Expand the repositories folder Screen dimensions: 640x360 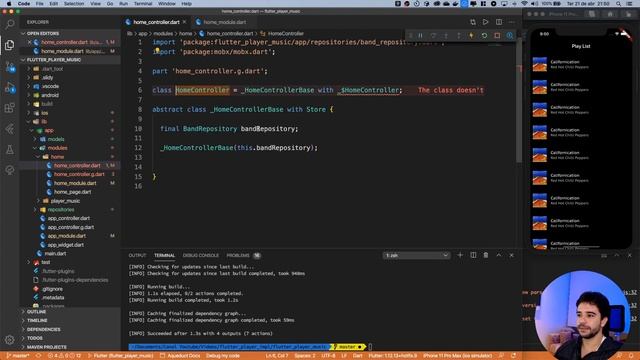coord(60,209)
